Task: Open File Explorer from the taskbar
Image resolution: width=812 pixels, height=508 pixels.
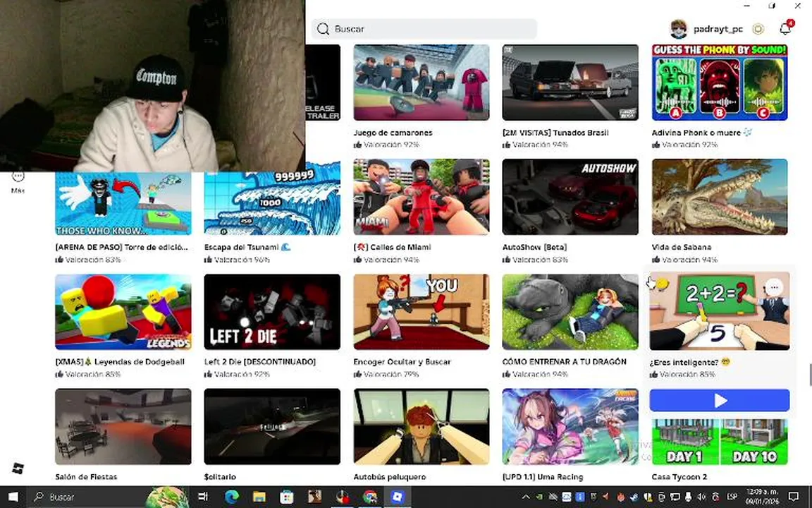Action: coord(259,497)
